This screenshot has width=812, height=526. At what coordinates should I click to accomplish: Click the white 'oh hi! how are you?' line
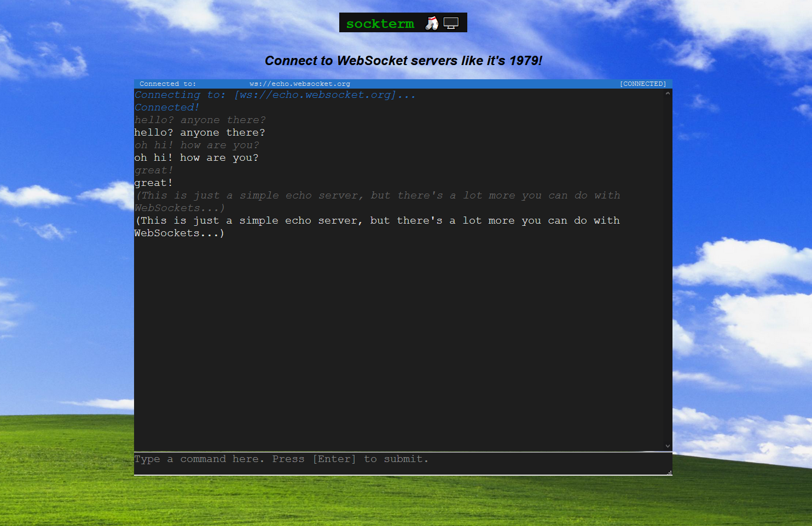click(196, 158)
